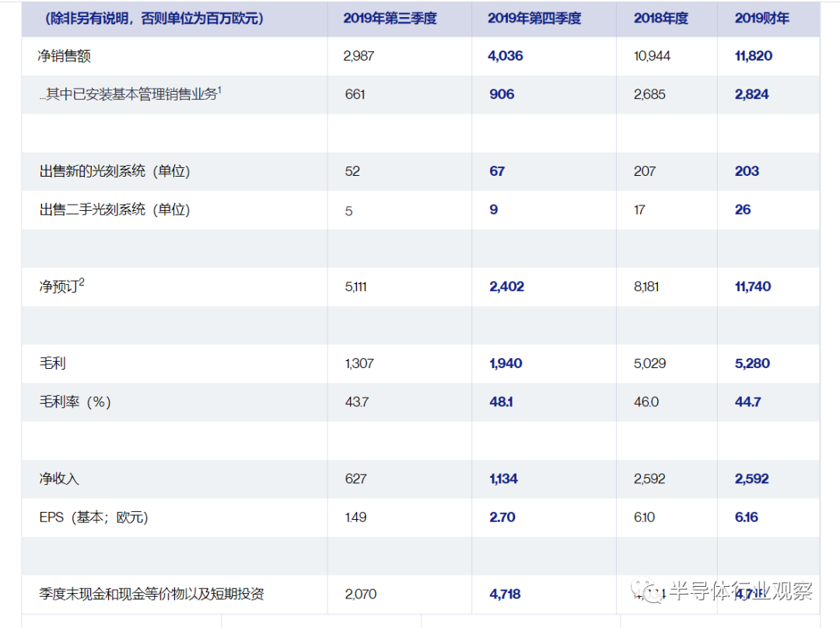The width and height of the screenshot is (840, 628).
Task: Click installed base value 2,824
Action: tap(751, 94)
